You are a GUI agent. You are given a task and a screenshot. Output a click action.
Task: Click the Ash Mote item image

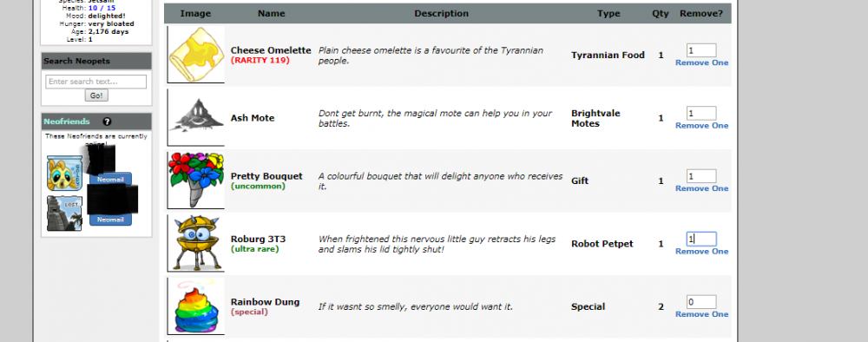coord(196,117)
